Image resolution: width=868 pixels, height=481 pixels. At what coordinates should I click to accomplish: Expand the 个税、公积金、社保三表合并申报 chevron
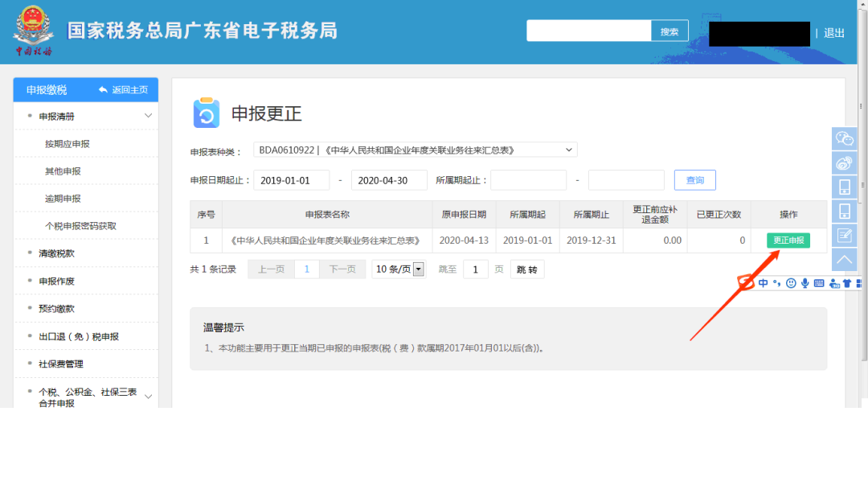coord(148,397)
